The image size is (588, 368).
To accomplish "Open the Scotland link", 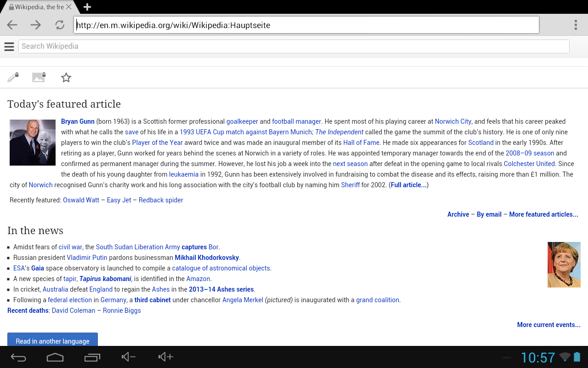I will pyautogui.click(x=481, y=143).
